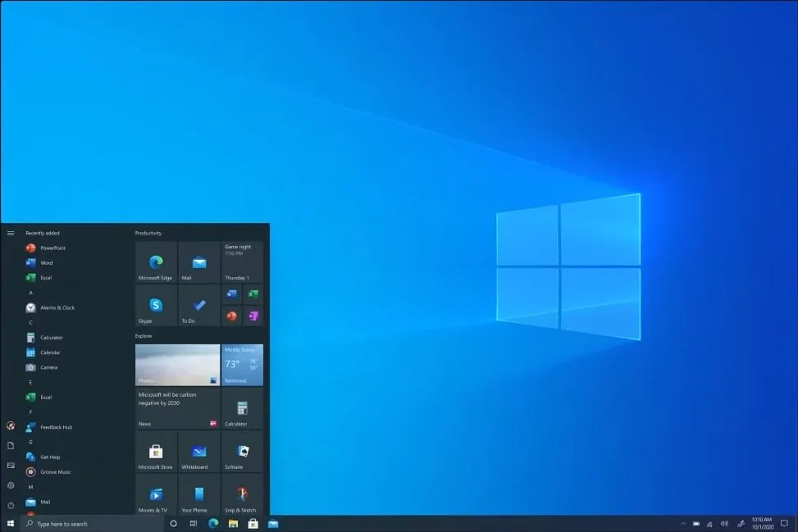Open Microsoft Store from the taskbar
The image size is (798, 532).
click(253, 524)
